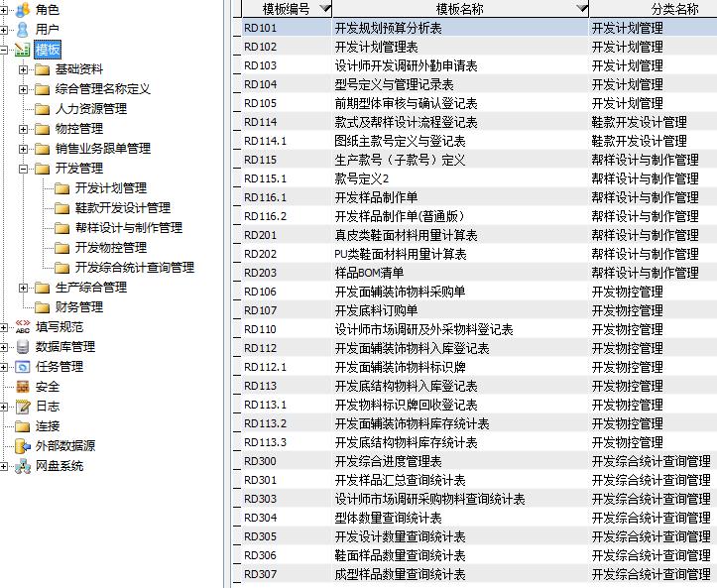
Task: Expand the 生产综合管理 folder
Action: [23, 288]
